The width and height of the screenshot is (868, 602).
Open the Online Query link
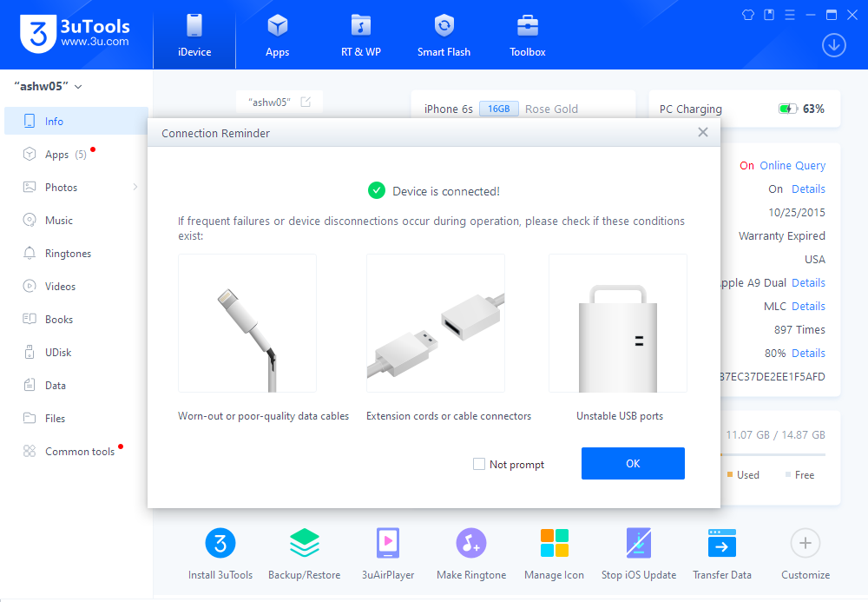[x=792, y=166]
